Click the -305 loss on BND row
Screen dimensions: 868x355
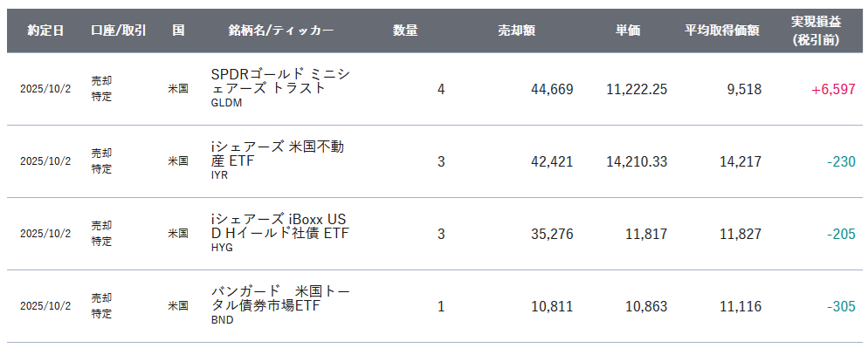pos(841,306)
